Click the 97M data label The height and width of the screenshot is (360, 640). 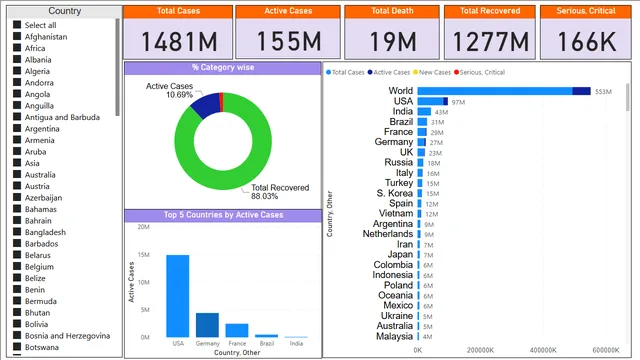[458, 102]
